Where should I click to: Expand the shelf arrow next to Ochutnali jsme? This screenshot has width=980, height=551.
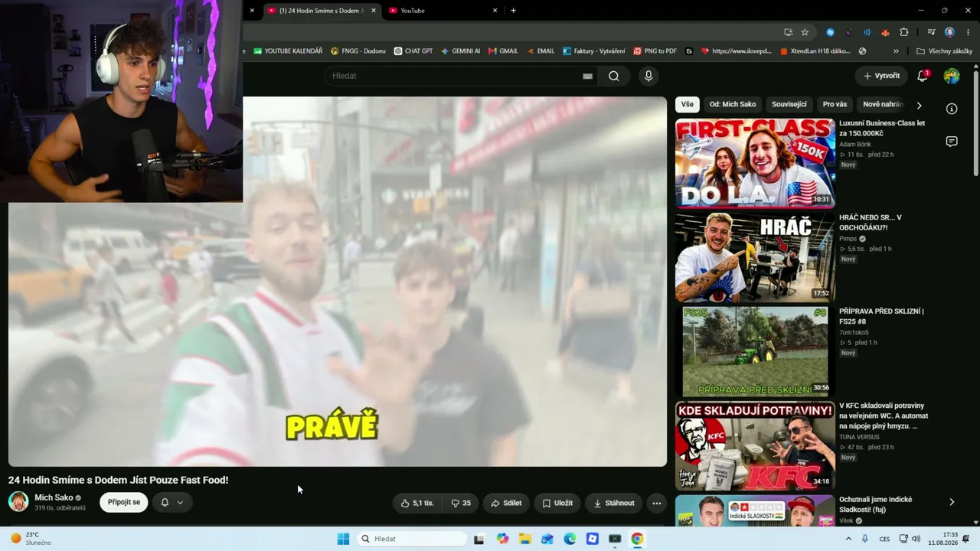952,502
